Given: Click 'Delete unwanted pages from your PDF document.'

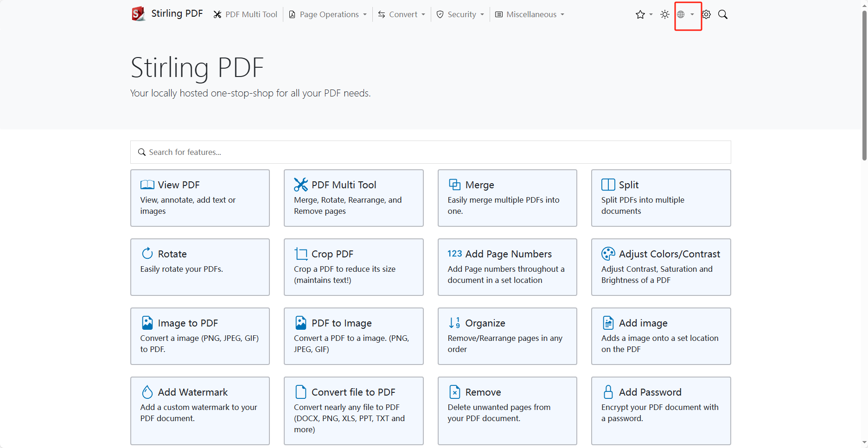Looking at the screenshot, I should click(x=499, y=413).
